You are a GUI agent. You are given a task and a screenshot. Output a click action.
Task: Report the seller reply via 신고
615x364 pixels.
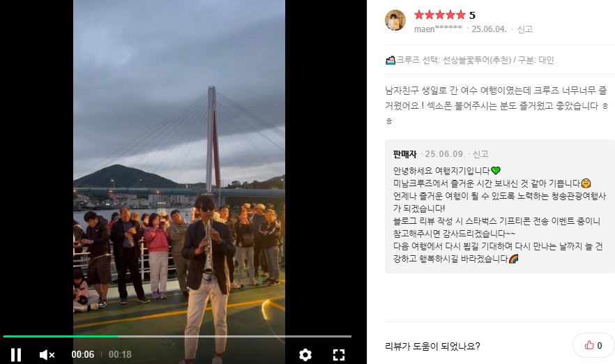480,154
